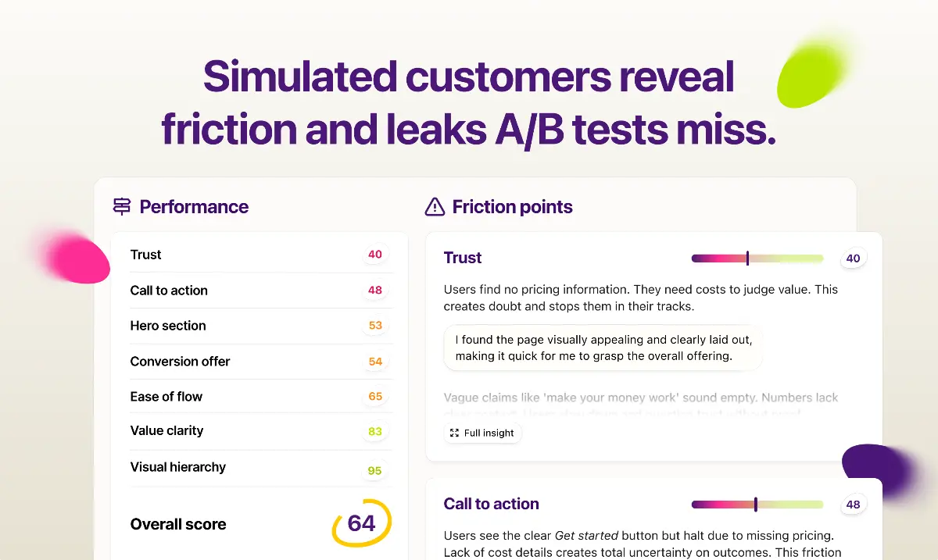The image size is (938, 560).
Task: Open the Full insight button
Action: [482, 433]
